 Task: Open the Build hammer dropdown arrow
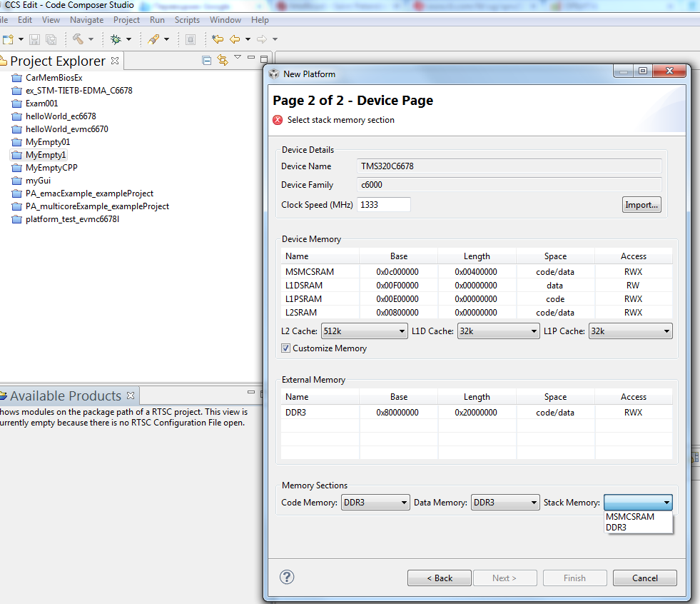pos(91,39)
